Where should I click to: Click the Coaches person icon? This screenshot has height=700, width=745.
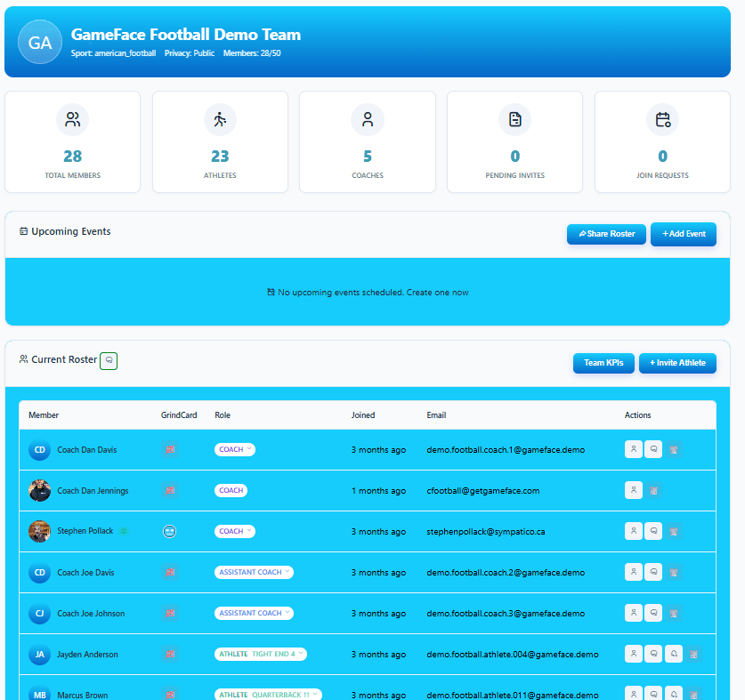[x=367, y=119]
